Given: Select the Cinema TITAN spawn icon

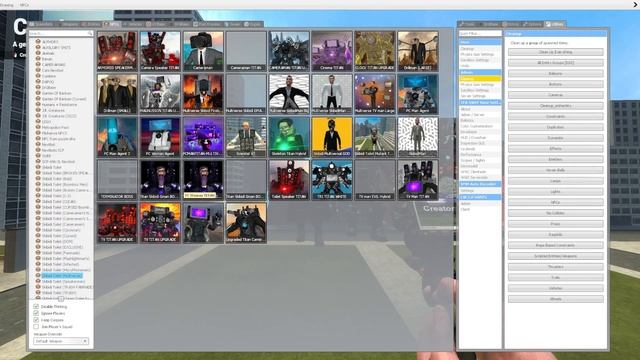Looking at the screenshot, I should click(332, 51).
